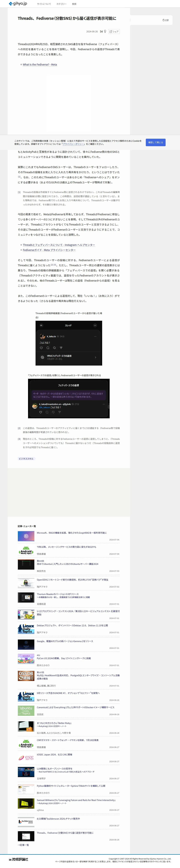
Task: Click the 確認して閉じる cookie button
Action: [156, 142]
